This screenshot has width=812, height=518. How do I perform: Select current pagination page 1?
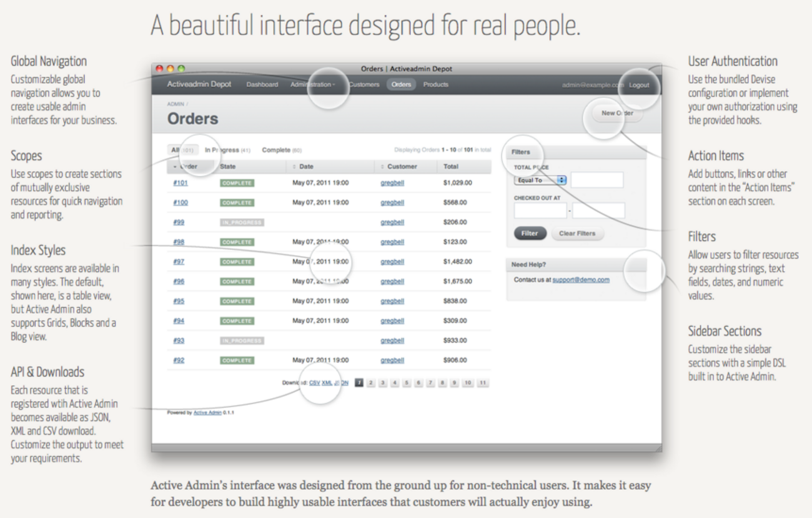(x=359, y=383)
